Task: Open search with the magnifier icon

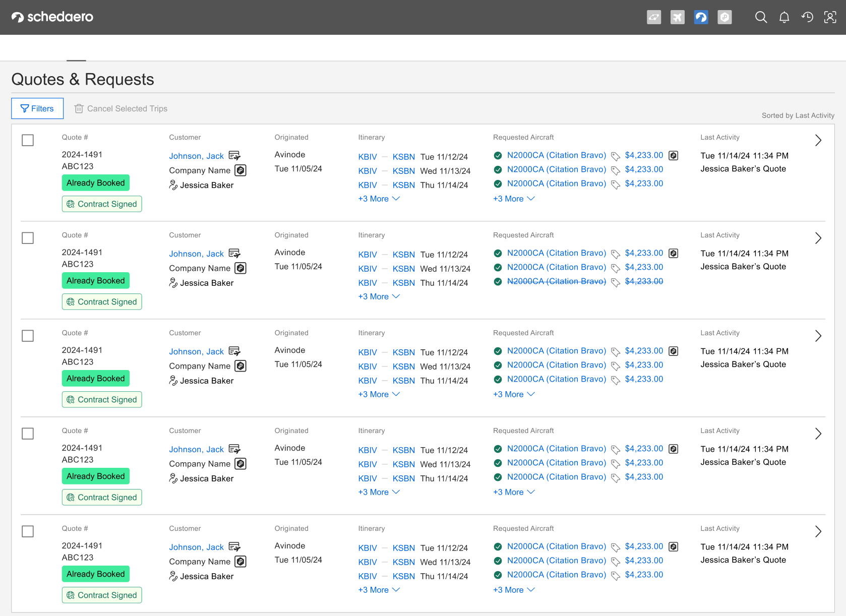Action: coord(761,17)
